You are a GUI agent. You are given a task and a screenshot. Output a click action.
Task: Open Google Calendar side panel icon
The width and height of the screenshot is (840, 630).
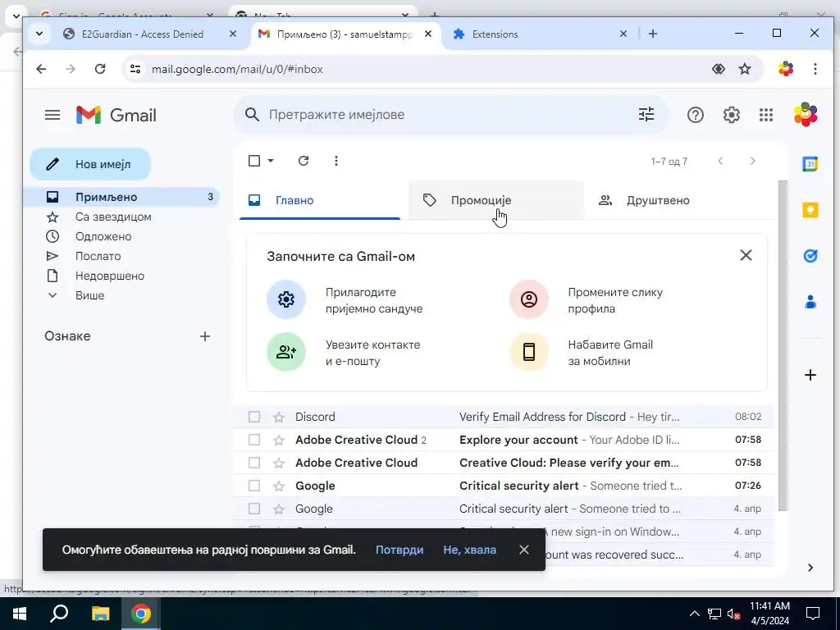(810, 164)
